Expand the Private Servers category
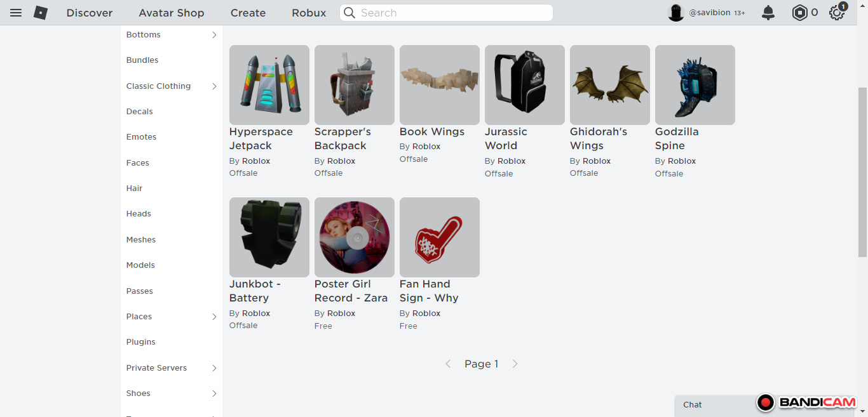The height and width of the screenshot is (417, 868). [214, 368]
